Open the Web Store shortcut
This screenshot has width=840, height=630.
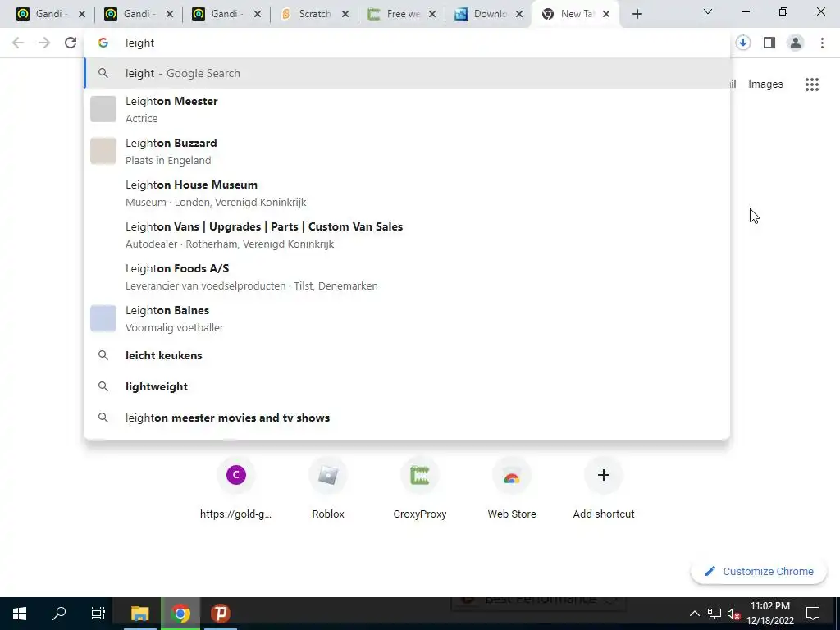pyautogui.click(x=512, y=489)
